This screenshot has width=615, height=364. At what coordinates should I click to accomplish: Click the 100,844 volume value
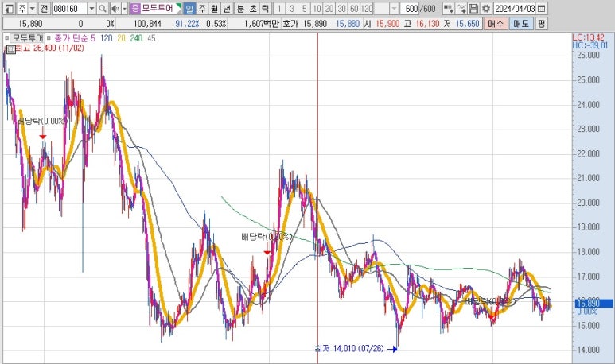(x=147, y=24)
